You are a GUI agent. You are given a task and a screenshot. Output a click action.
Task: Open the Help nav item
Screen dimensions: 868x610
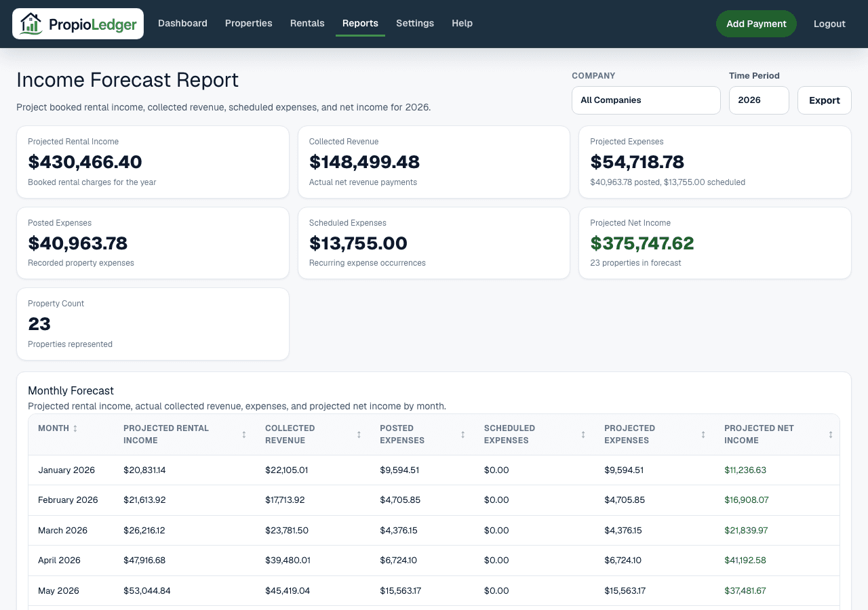(x=462, y=23)
